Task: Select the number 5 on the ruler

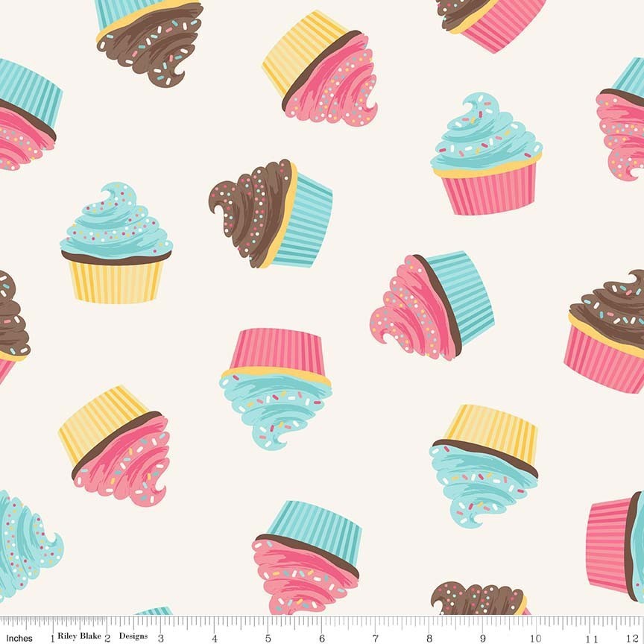Action: pyautogui.click(x=268, y=638)
